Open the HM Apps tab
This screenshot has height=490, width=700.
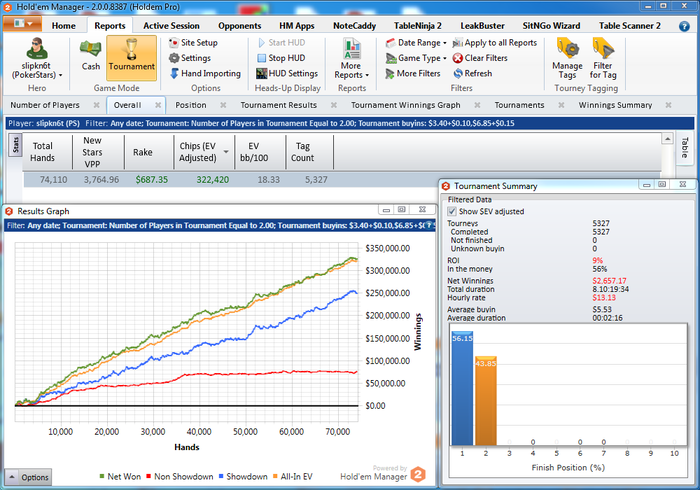coord(297,26)
